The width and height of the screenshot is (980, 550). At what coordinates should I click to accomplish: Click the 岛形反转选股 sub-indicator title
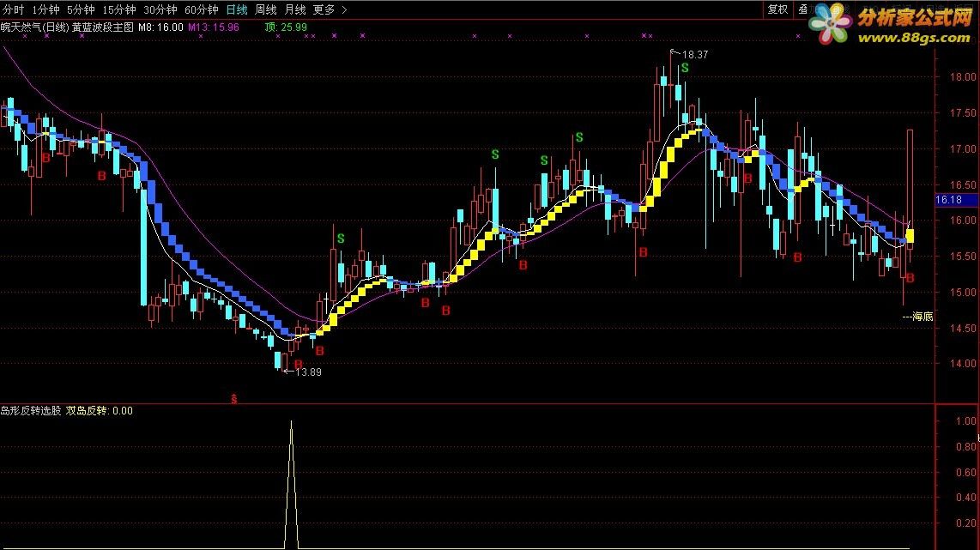[x=31, y=411]
